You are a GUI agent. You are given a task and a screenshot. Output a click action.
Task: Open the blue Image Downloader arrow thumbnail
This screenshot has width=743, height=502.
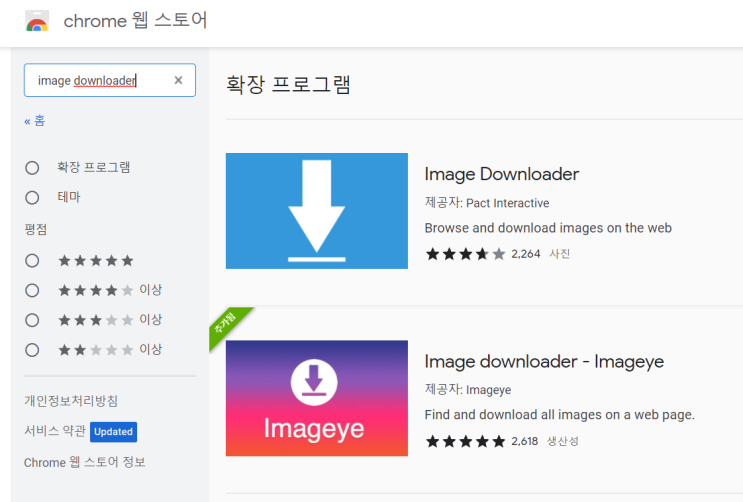click(317, 211)
